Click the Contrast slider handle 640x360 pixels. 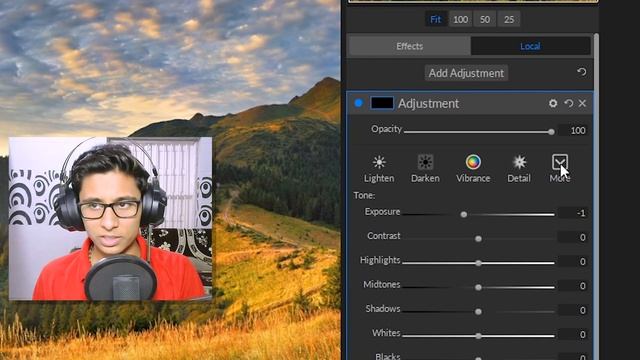pos(478,239)
